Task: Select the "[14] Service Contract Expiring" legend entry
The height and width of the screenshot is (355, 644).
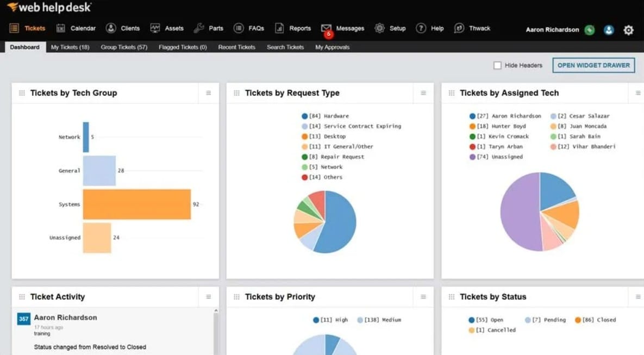Action: [x=352, y=126]
